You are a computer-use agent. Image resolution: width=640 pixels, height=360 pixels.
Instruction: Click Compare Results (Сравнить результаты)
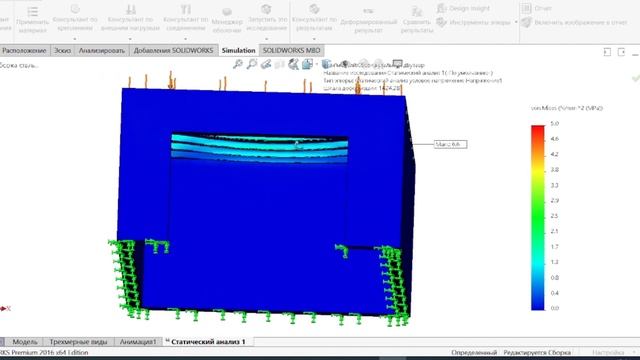point(416,20)
